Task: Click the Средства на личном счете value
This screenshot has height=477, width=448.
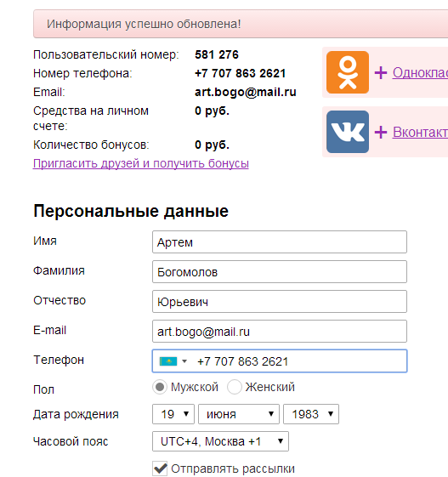Action: point(212,111)
